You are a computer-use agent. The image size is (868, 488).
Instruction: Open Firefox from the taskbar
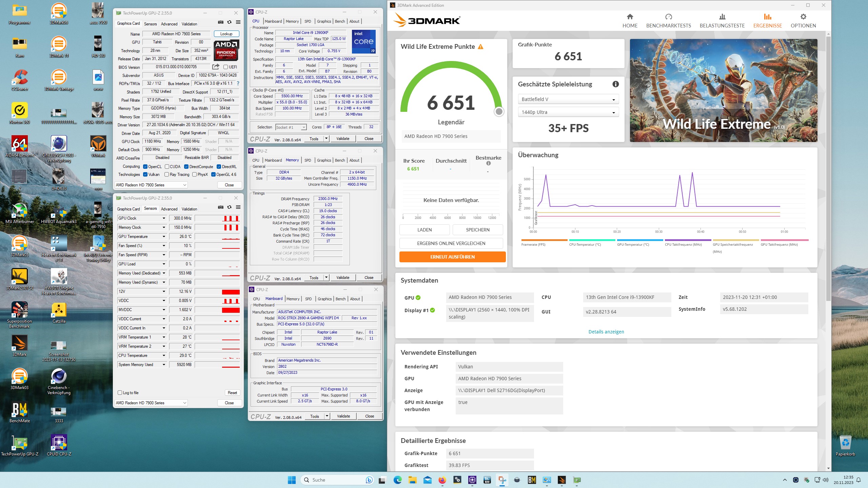[442, 480]
